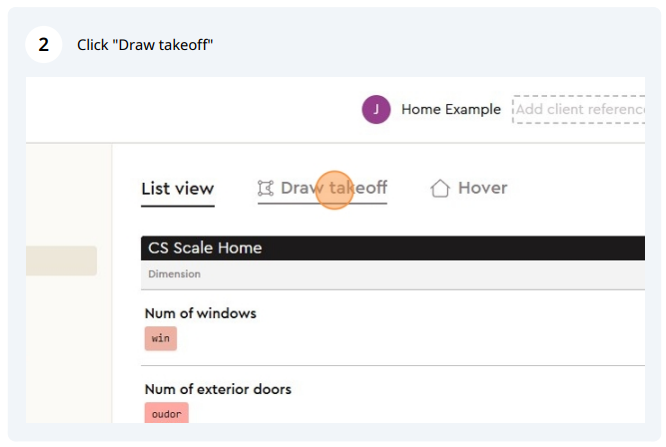Click the step title "Click Draw takeoff"

click(x=145, y=45)
